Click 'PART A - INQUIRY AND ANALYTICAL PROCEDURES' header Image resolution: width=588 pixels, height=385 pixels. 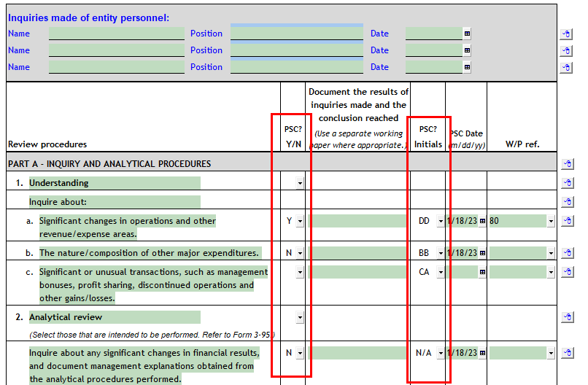[x=109, y=164]
